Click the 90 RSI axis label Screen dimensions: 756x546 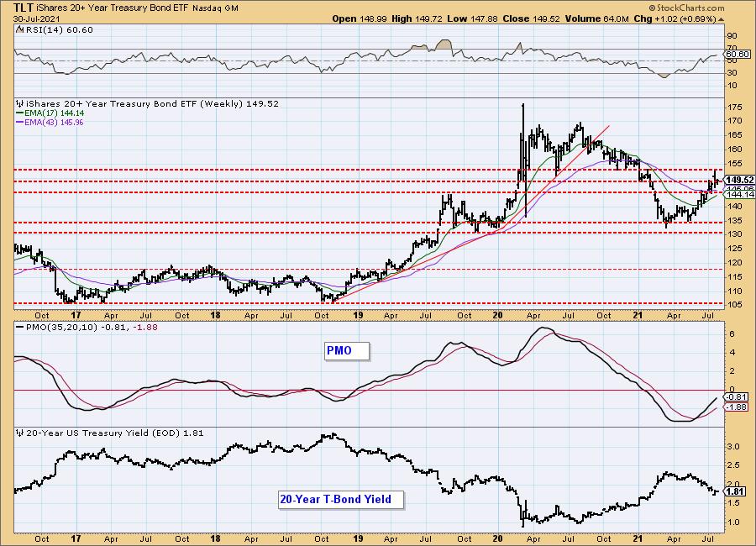click(732, 35)
